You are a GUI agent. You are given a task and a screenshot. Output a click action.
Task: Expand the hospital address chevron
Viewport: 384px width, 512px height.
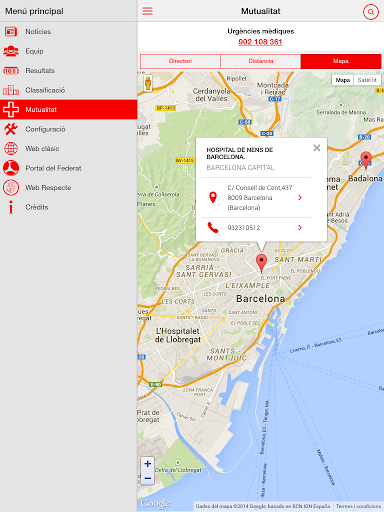point(300,198)
